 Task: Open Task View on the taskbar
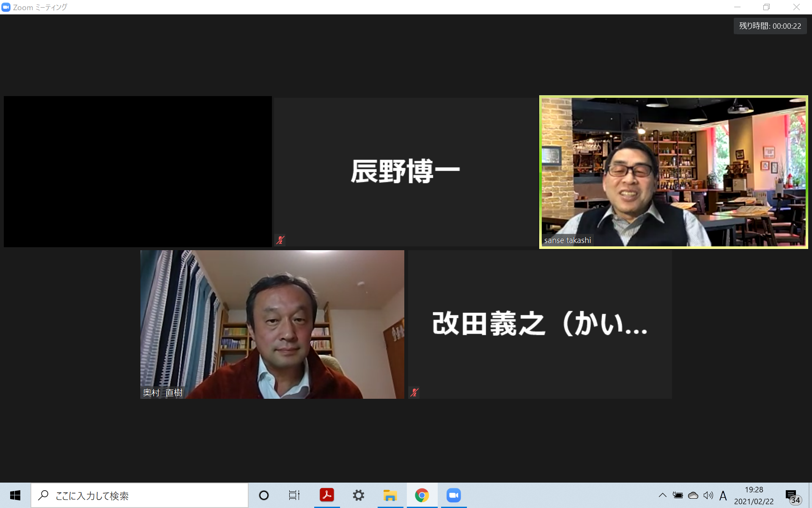[x=294, y=495]
